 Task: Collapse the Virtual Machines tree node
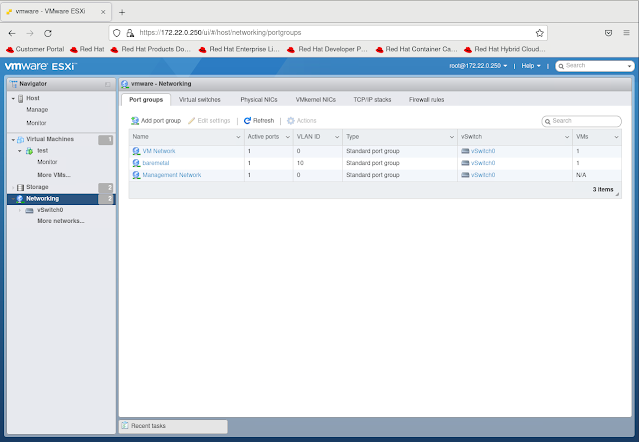click(13, 140)
